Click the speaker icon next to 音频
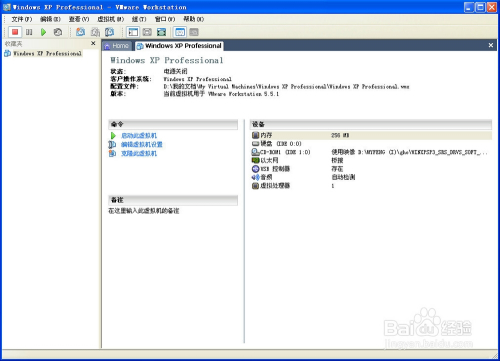The width and height of the screenshot is (500, 361). pos(255,177)
